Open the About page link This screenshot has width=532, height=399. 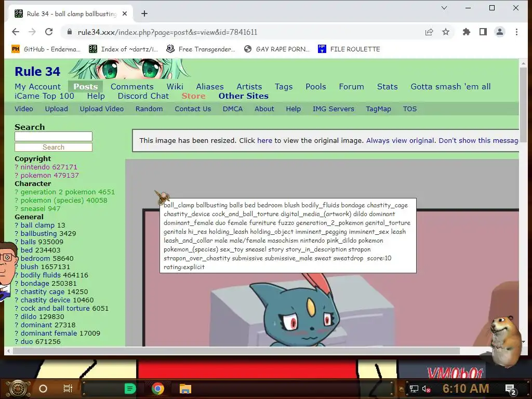pyautogui.click(x=264, y=109)
